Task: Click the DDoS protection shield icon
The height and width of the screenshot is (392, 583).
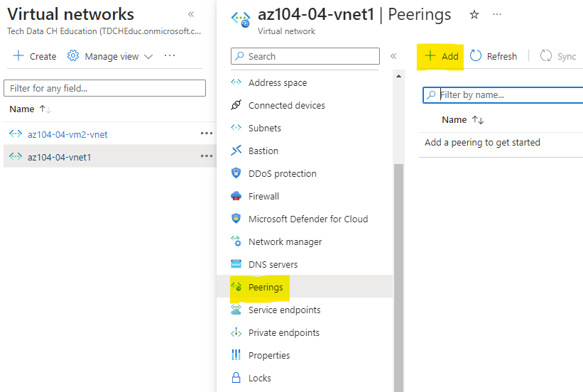Action: pos(236,173)
